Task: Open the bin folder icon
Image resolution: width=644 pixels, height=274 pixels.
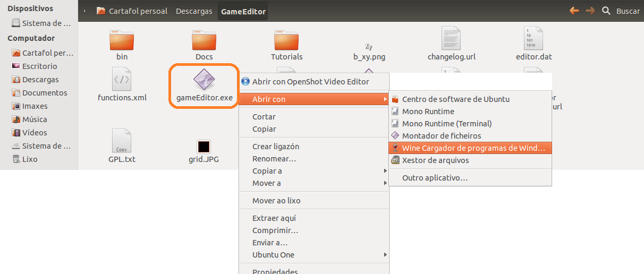Action: (x=122, y=40)
